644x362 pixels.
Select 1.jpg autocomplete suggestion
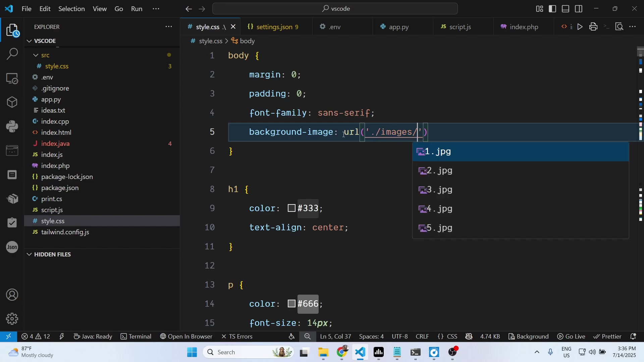pos(521,152)
